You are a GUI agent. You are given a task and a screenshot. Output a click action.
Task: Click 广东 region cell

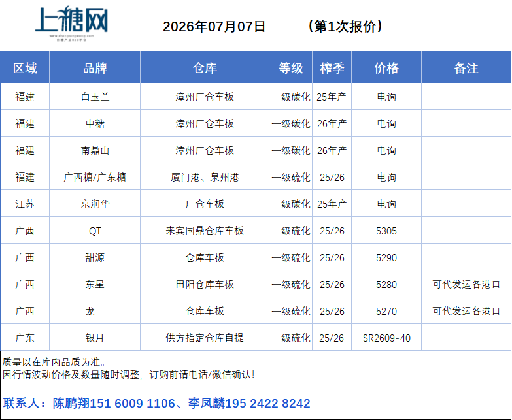25,338
